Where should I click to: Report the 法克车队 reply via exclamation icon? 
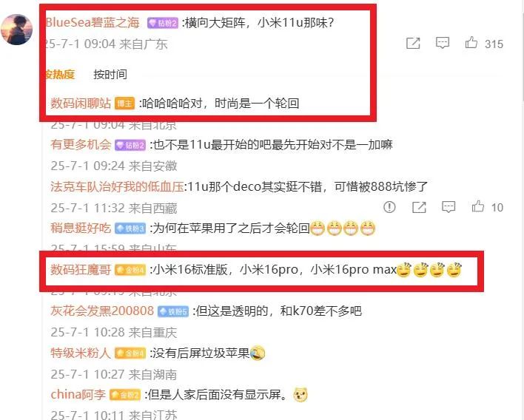click(389, 207)
